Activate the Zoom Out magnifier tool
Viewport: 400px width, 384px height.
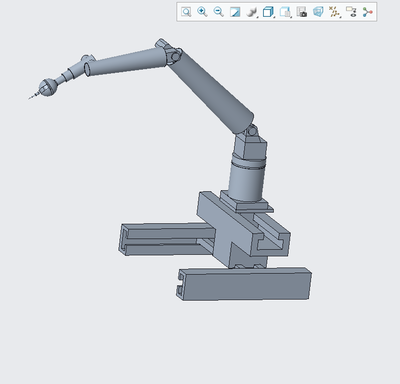pyautogui.click(x=218, y=12)
